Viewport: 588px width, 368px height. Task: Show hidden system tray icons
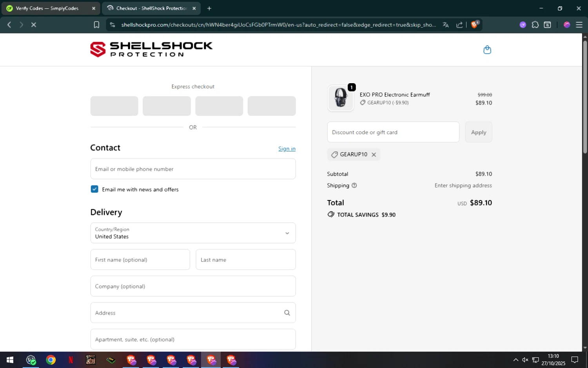coord(516,360)
